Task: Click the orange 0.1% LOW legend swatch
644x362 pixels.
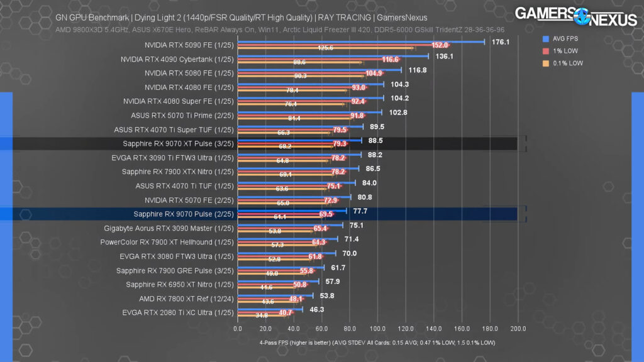Action: coord(545,63)
